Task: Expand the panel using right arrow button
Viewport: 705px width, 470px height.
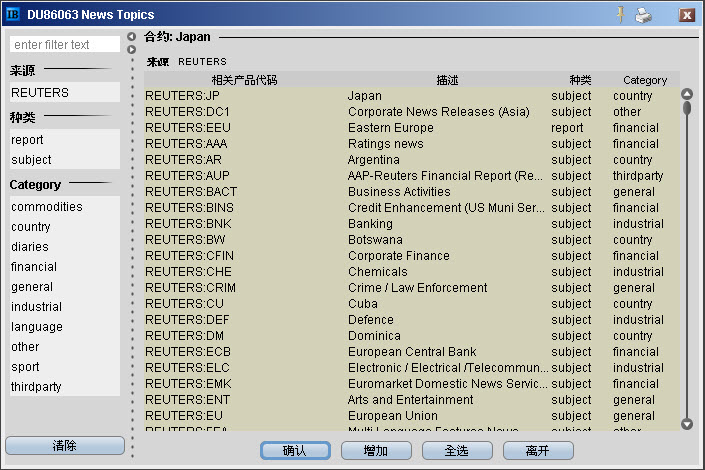Action: (132, 49)
